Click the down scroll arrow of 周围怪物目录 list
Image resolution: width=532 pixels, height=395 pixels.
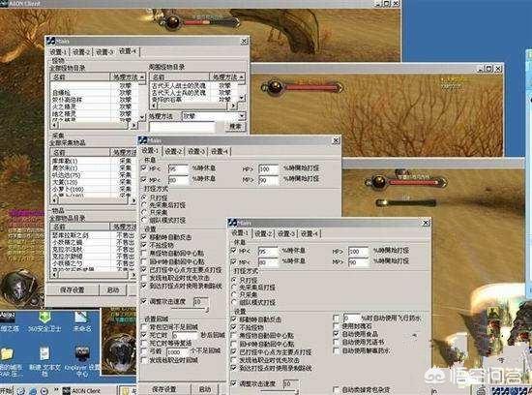pos(242,98)
